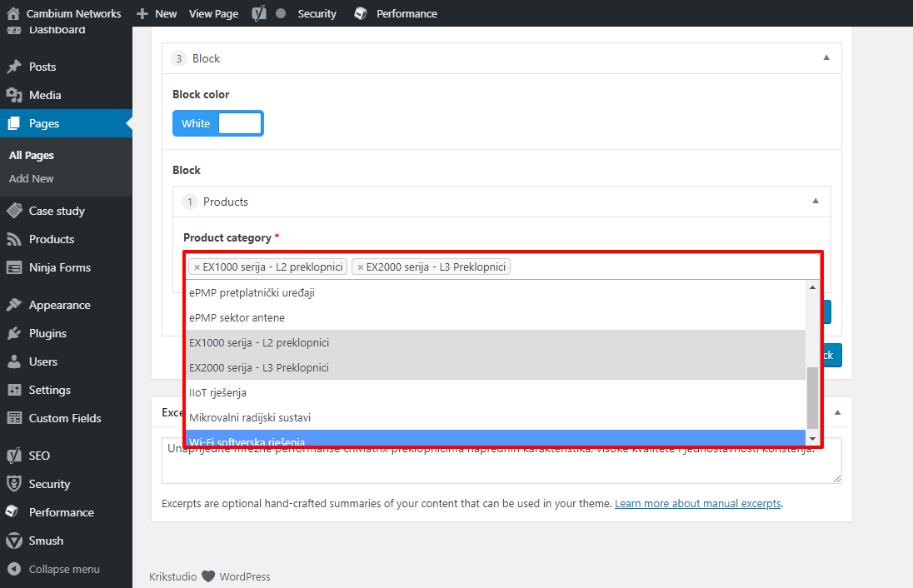Click the dropdown list scroll-up arrow
This screenshot has height=588, width=913.
[x=812, y=287]
